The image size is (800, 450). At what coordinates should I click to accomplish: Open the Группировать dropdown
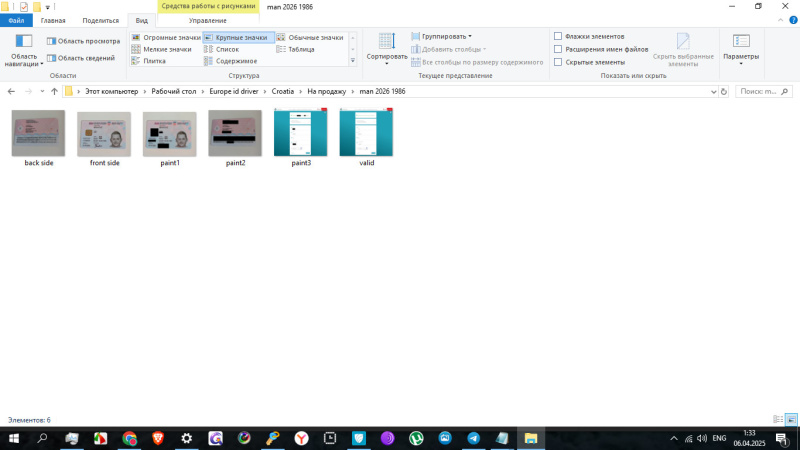[x=446, y=36]
